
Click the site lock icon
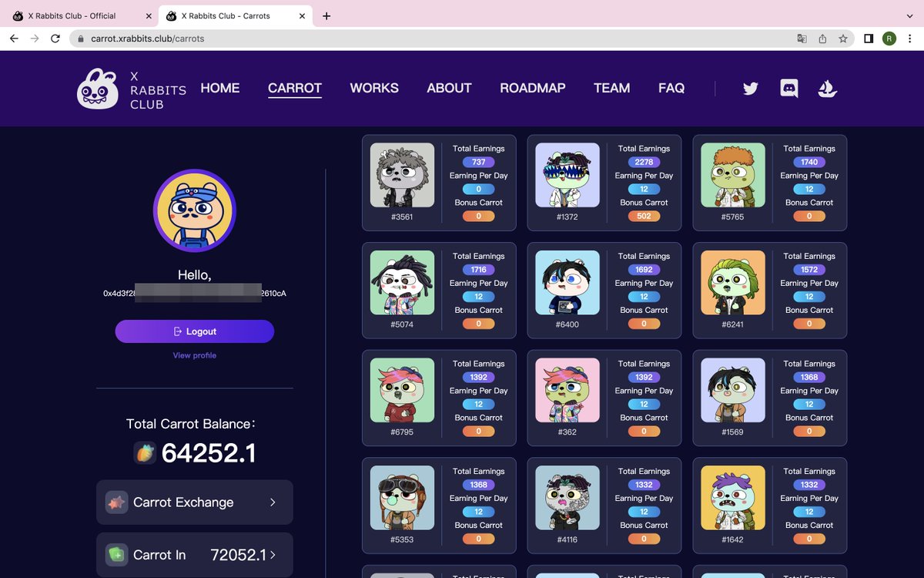(80, 39)
